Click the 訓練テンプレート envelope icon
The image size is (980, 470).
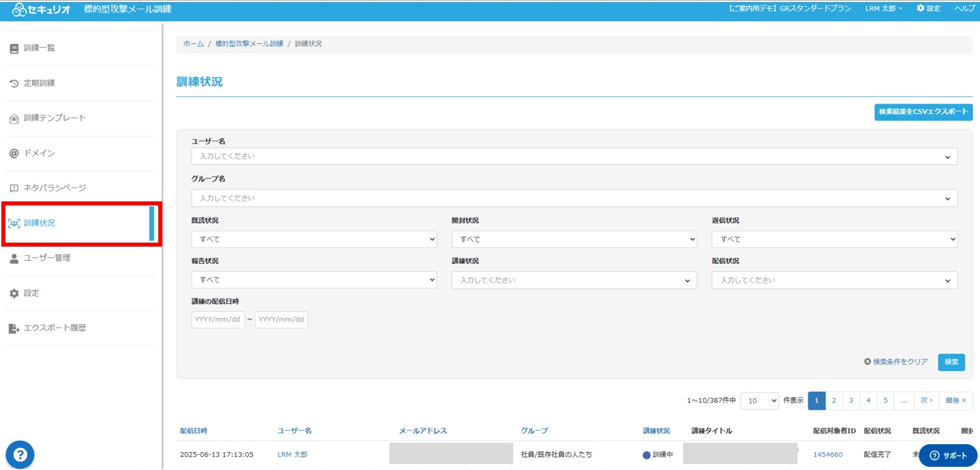tap(14, 118)
